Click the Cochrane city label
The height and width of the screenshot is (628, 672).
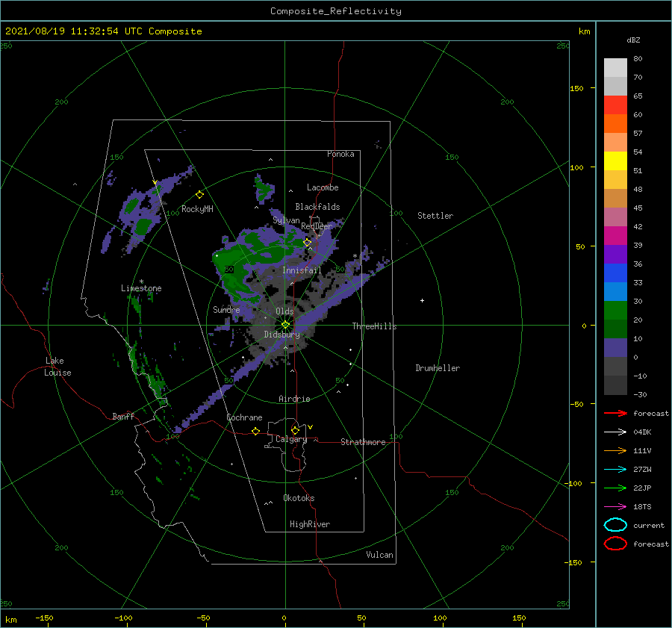click(x=244, y=417)
